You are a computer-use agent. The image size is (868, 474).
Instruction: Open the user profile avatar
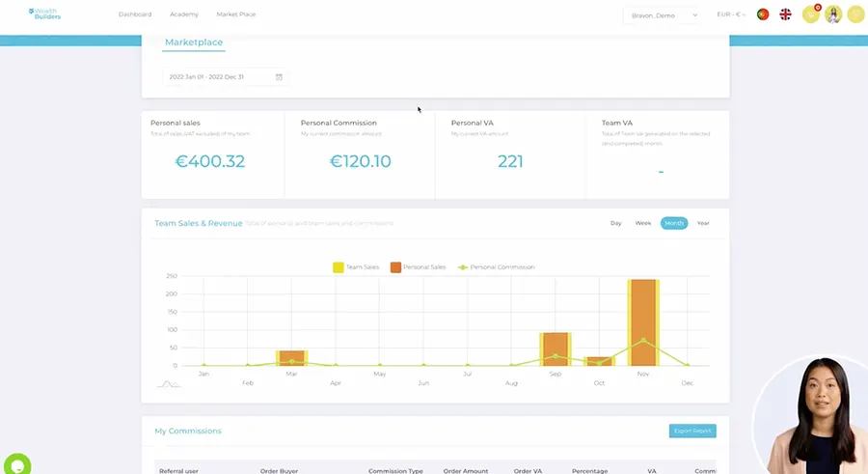(x=833, y=14)
